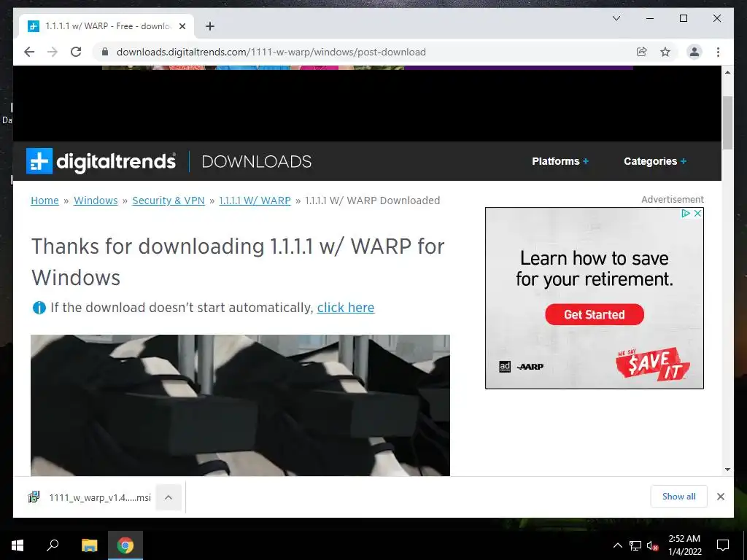The height and width of the screenshot is (560, 747).
Task: Open the Chrome profile avatar
Action: pyautogui.click(x=694, y=52)
